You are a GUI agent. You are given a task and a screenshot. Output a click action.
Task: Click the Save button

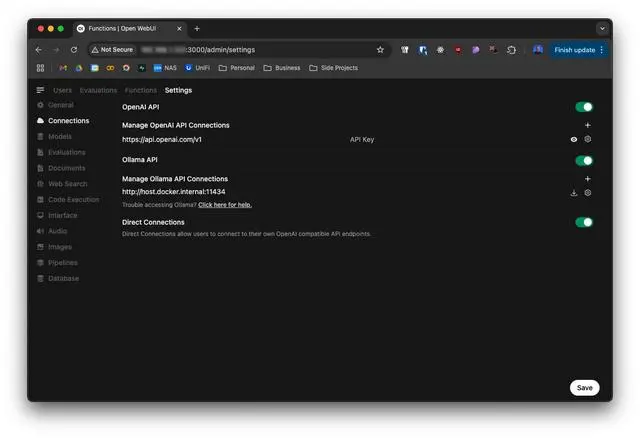(x=584, y=388)
